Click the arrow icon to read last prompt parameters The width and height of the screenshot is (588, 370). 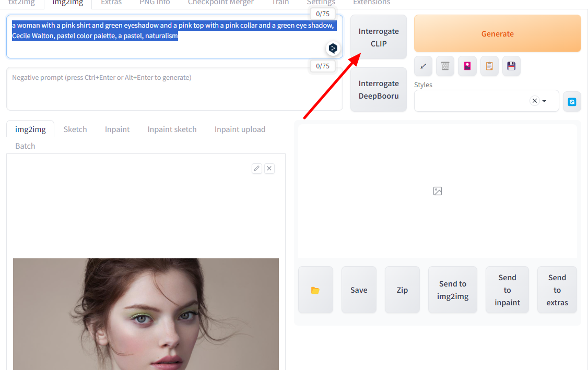point(423,66)
